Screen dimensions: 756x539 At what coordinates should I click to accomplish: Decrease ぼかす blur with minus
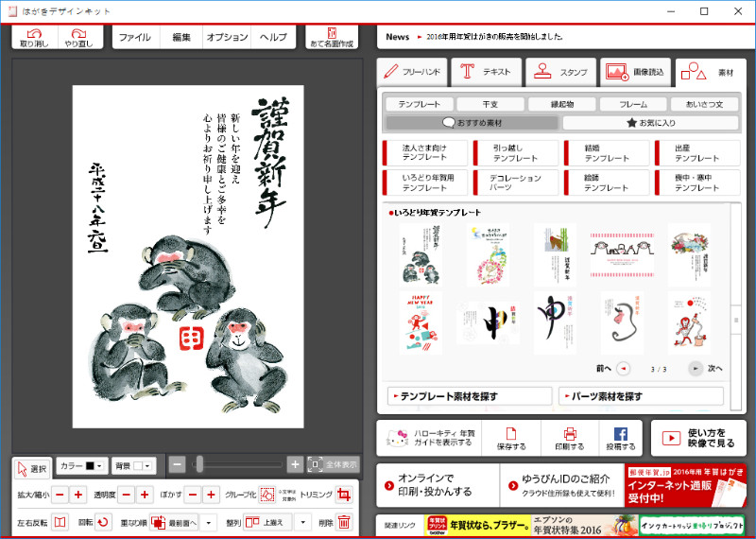pos(193,495)
